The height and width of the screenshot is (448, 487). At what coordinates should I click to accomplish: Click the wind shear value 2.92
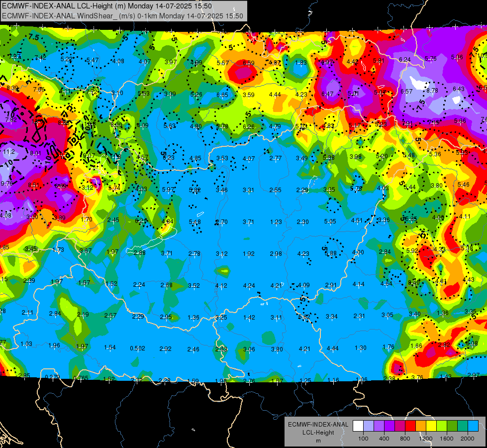(x=165, y=349)
